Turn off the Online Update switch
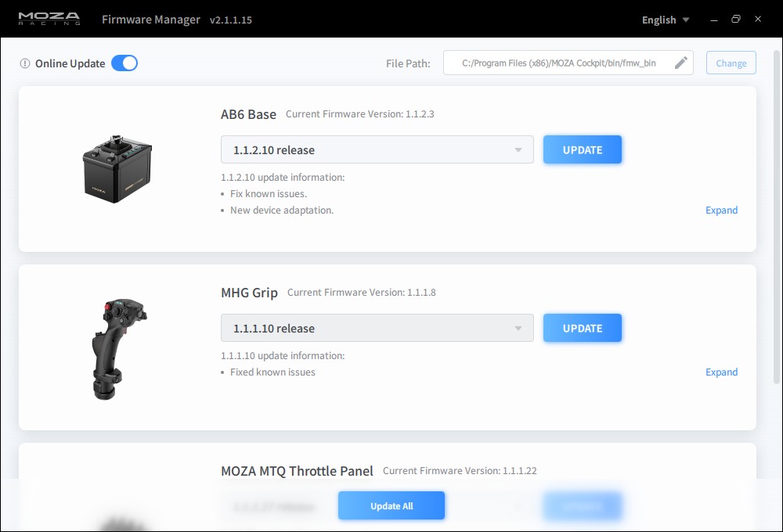The width and height of the screenshot is (783, 532). (124, 63)
